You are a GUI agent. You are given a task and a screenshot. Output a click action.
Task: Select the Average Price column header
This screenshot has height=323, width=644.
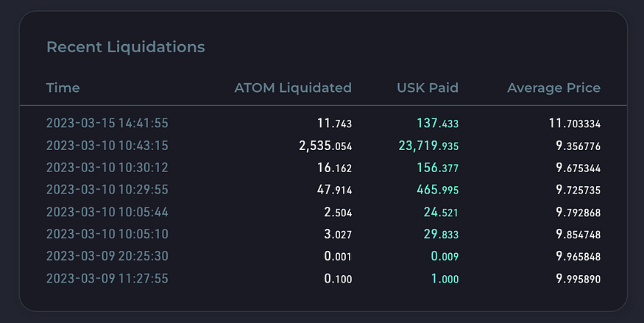pyautogui.click(x=553, y=88)
